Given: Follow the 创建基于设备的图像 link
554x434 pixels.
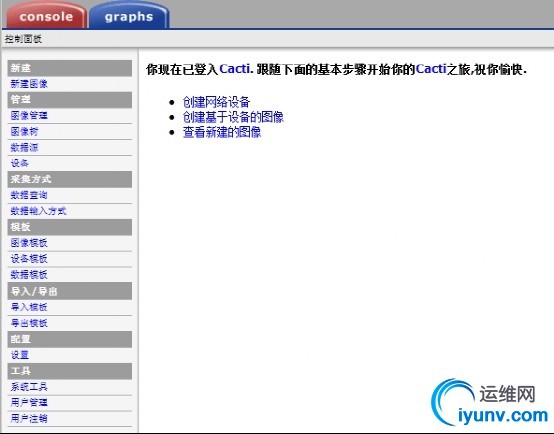Looking at the screenshot, I should (x=233, y=117).
